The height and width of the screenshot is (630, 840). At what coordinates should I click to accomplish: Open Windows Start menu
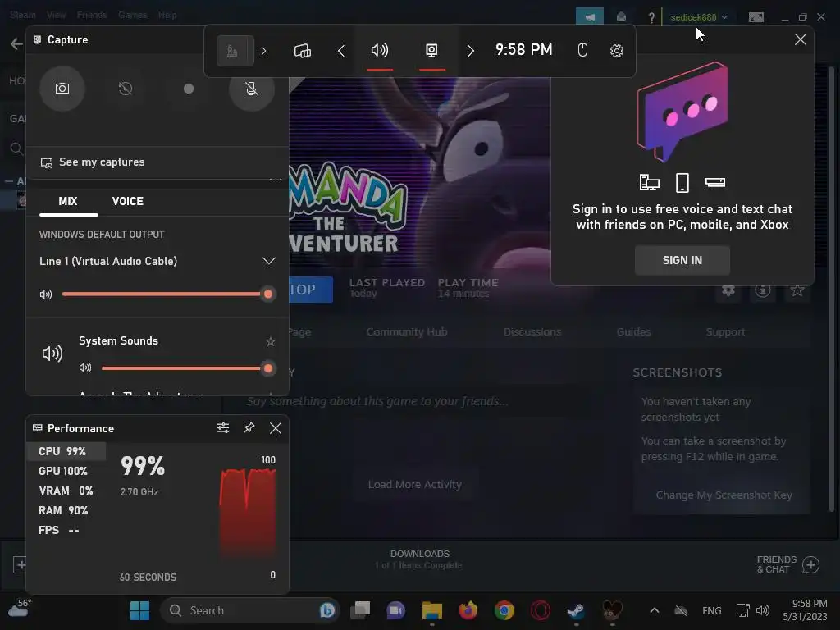pyautogui.click(x=139, y=610)
